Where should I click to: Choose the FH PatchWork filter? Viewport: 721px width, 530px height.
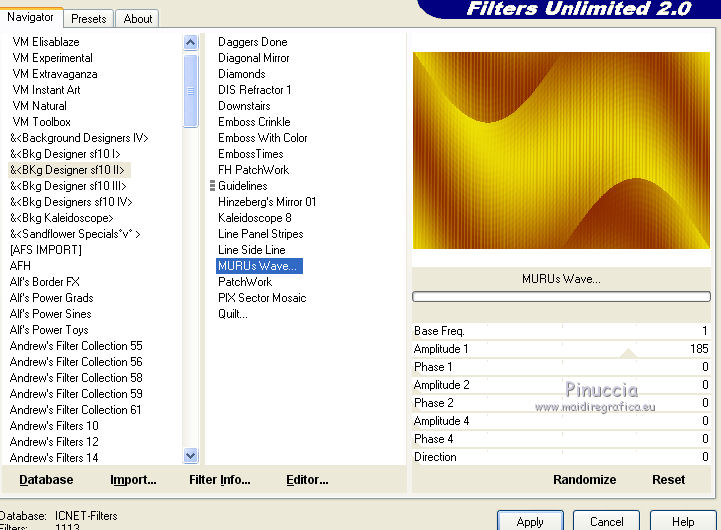click(253, 170)
